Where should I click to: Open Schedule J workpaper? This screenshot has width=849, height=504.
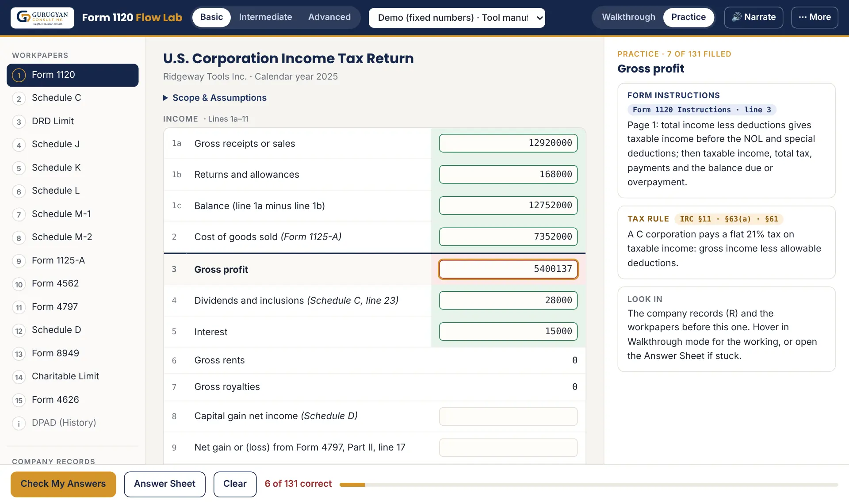(x=73, y=145)
